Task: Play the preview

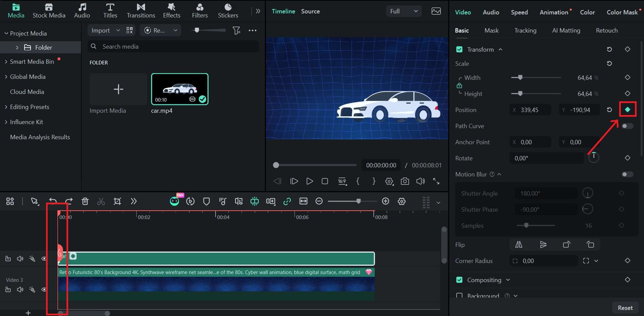Action: pos(310,181)
